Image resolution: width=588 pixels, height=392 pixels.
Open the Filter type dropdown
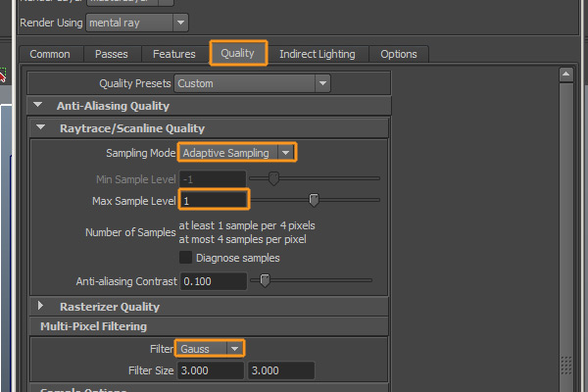210,349
